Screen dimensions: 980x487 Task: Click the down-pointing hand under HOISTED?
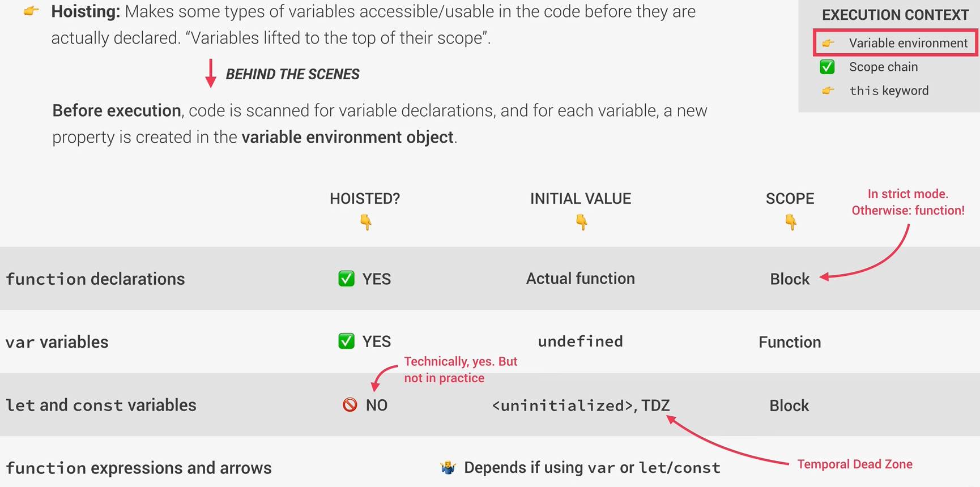pyautogui.click(x=366, y=222)
